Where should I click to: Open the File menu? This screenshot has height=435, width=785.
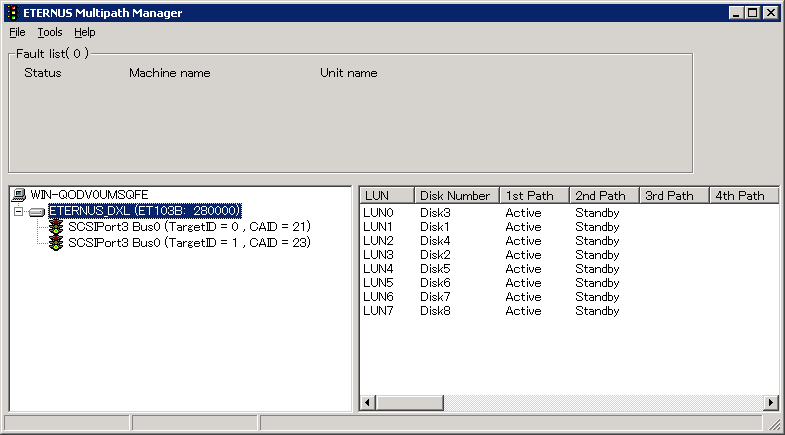point(17,32)
